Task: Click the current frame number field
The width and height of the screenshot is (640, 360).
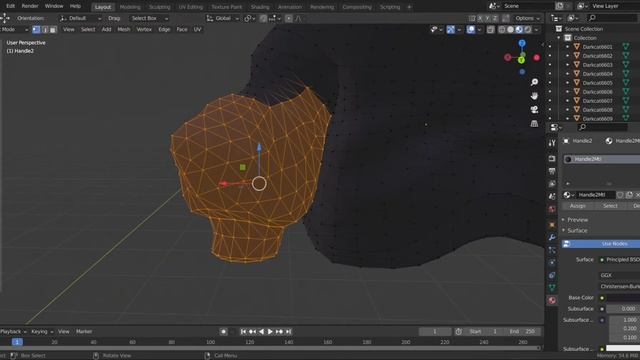Action: (x=435, y=331)
